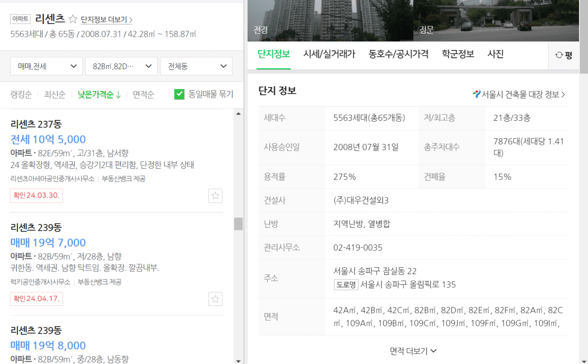Click the right panel scrollbar thumb
Viewport: 588px width, 364px height.
click(x=584, y=36)
